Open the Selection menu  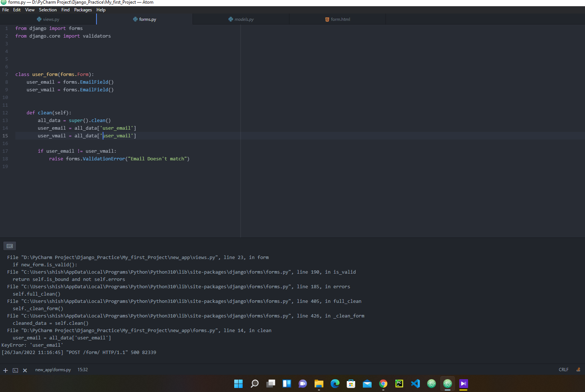click(x=48, y=10)
